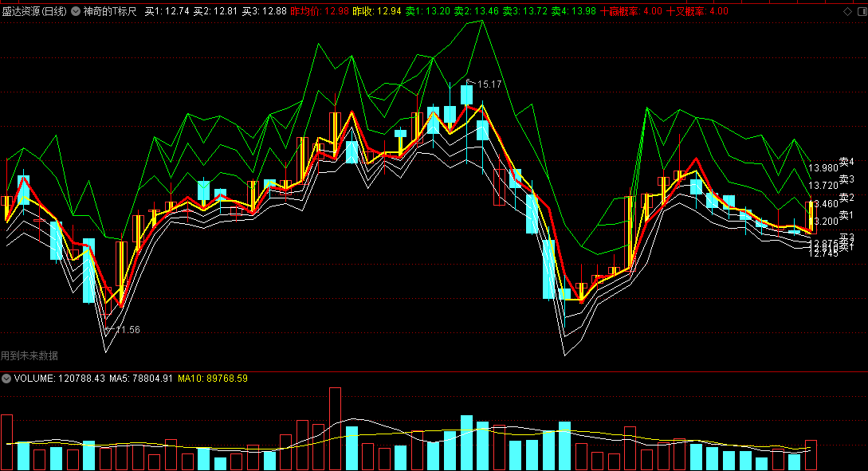This screenshot has width=868, height=471.
Task: Expand the VOLUME indicator dropdown arrow
Action: click(x=6, y=379)
